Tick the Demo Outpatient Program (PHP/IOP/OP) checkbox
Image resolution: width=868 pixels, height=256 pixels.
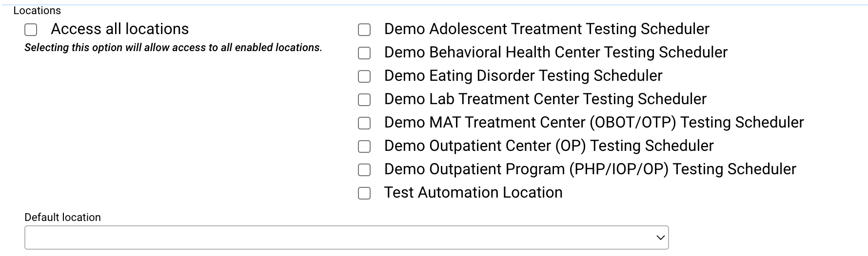click(x=364, y=170)
